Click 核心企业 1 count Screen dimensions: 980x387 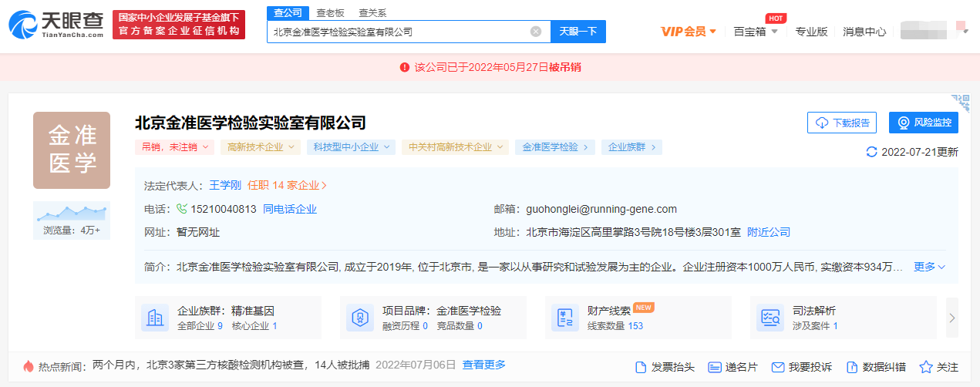click(x=254, y=326)
